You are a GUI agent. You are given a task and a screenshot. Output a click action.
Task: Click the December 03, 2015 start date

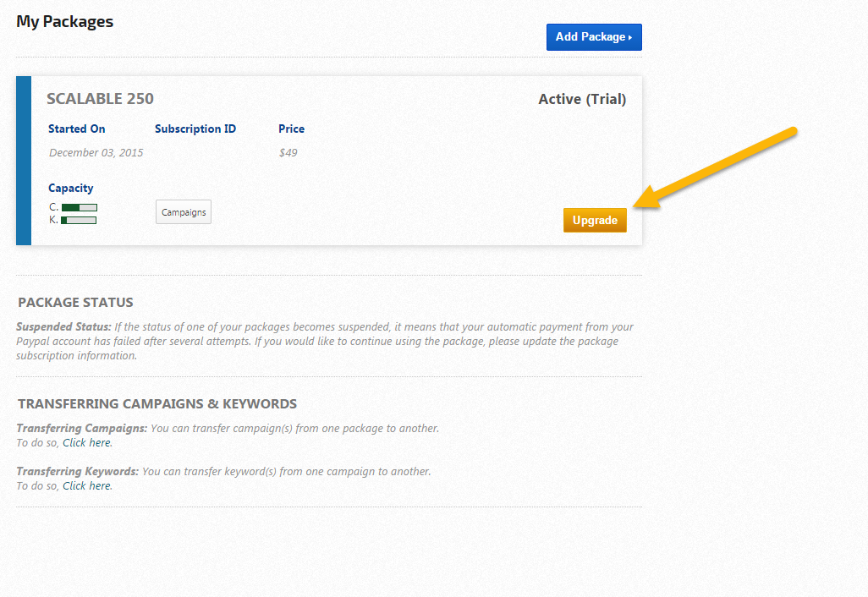pyautogui.click(x=96, y=153)
